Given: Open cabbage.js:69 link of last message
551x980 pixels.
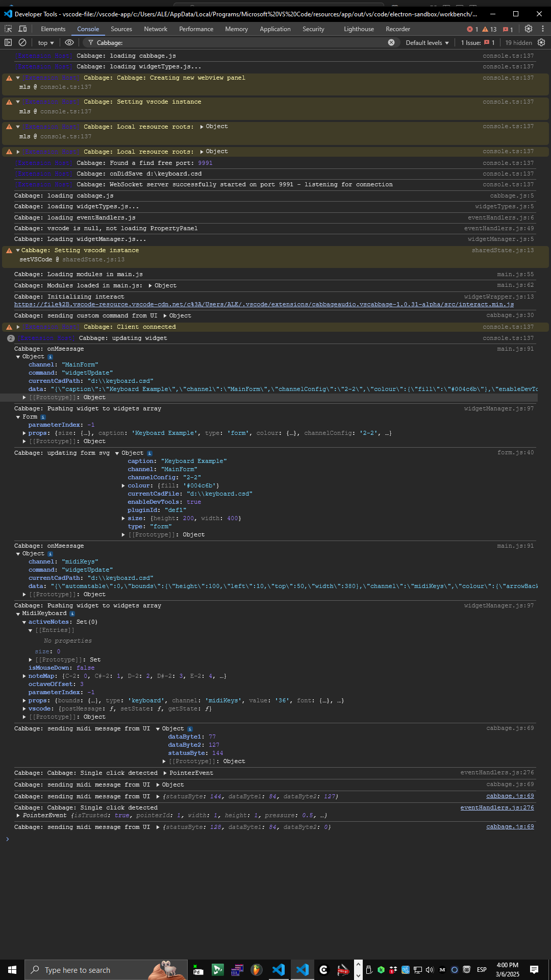Looking at the screenshot, I should [510, 827].
